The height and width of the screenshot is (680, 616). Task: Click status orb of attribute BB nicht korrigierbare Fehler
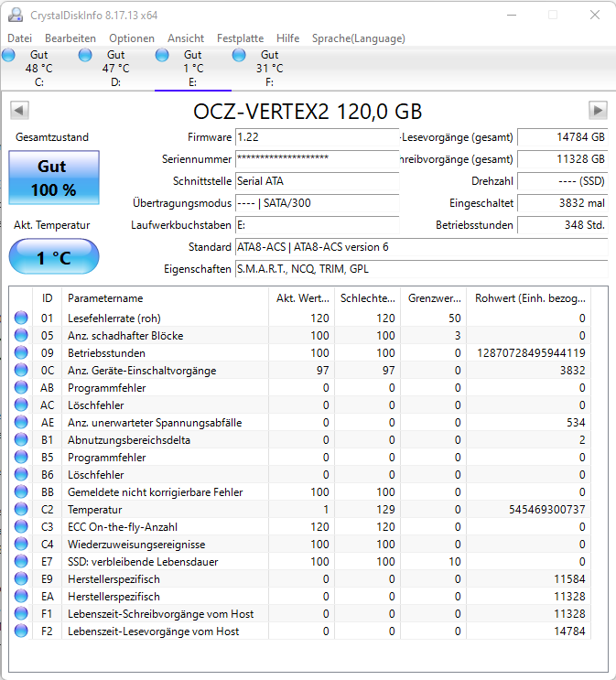pyautogui.click(x=21, y=491)
